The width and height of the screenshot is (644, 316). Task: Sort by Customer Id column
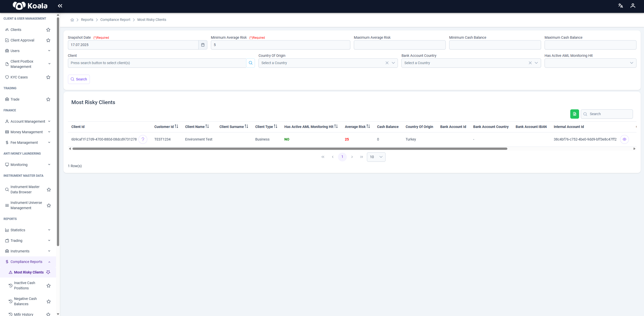pos(176,126)
